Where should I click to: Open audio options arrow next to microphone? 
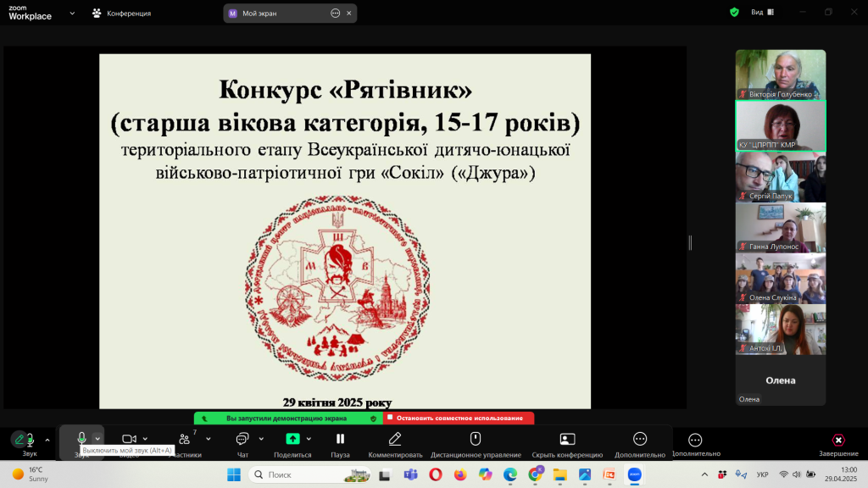pyautogui.click(x=97, y=439)
